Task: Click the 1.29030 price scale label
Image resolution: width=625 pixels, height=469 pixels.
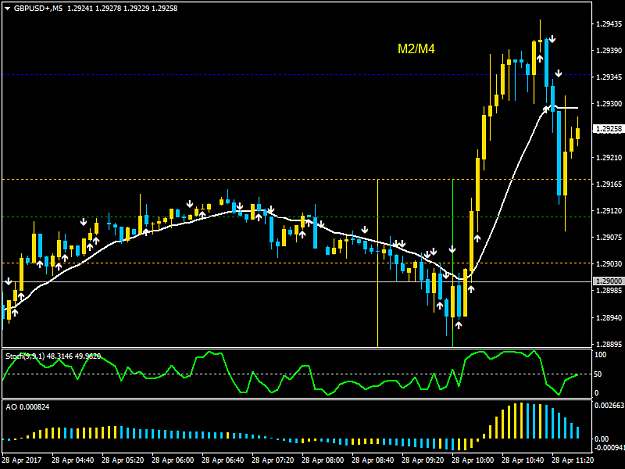Action: click(609, 264)
